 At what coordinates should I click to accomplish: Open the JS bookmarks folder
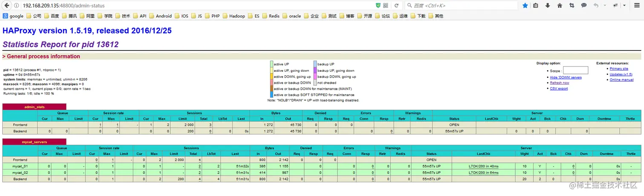196,16
